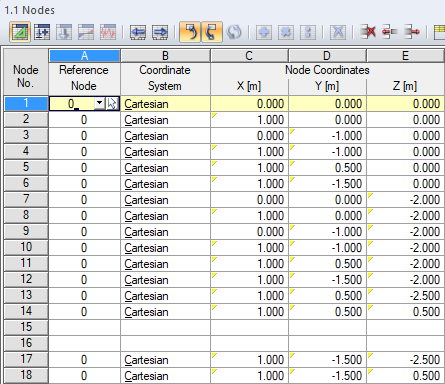Click the Y value -1.500 of node 6
Image resolution: width=445 pixels, height=384 pixels.
327,184
